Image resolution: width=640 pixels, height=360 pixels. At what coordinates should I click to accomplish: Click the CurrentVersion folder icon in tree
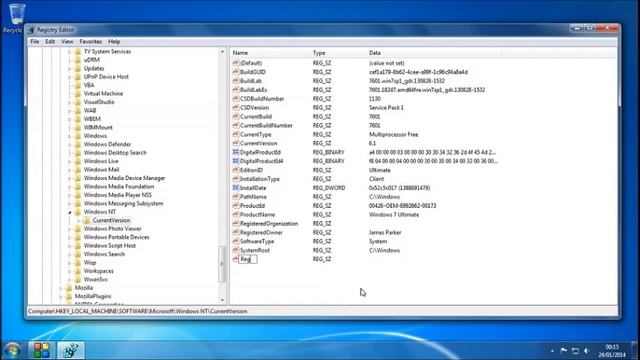[x=87, y=220]
